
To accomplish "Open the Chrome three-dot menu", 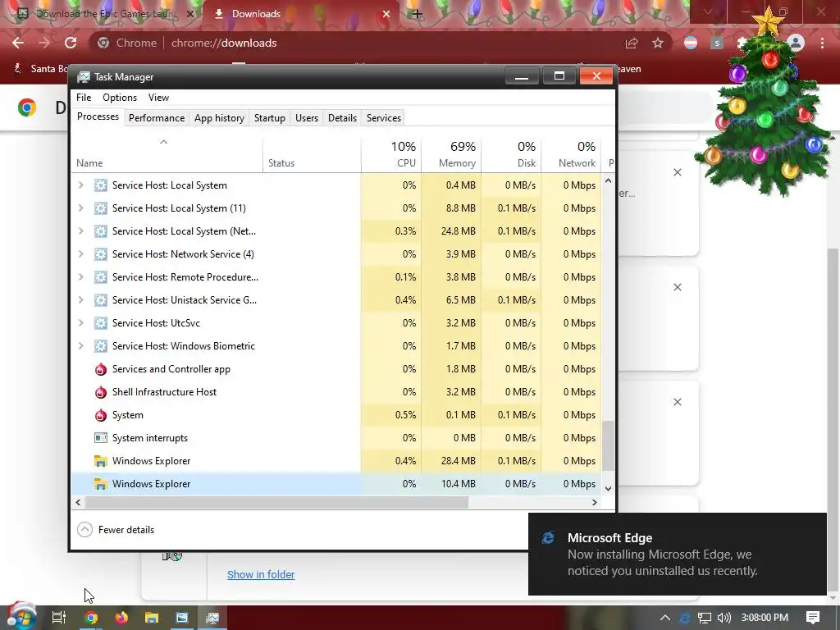I will tap(822, 43).
